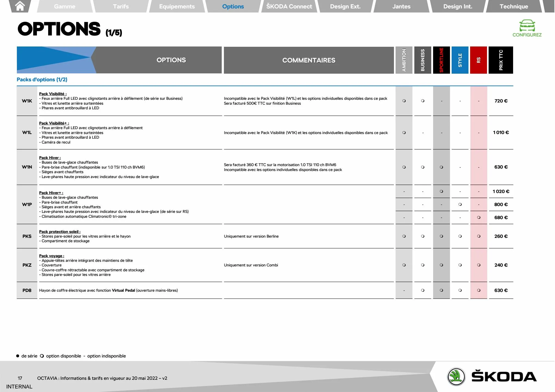Click the 'de série' legend bullet

(18, 356)
